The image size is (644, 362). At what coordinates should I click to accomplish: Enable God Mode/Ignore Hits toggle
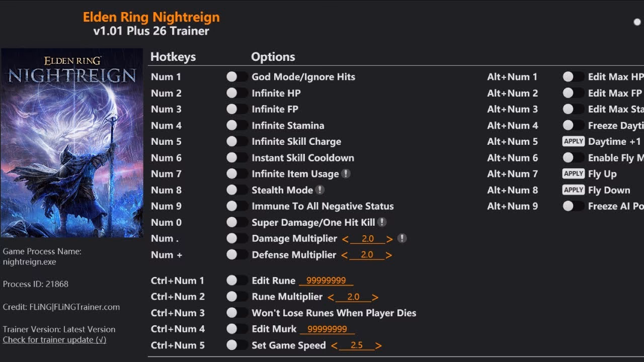(x=236, y=76)
